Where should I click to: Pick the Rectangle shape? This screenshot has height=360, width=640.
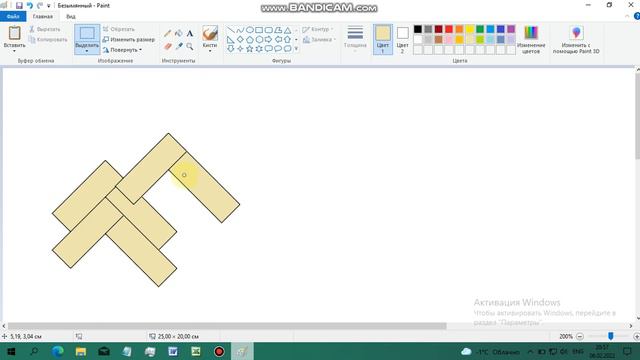coord(259,30)
